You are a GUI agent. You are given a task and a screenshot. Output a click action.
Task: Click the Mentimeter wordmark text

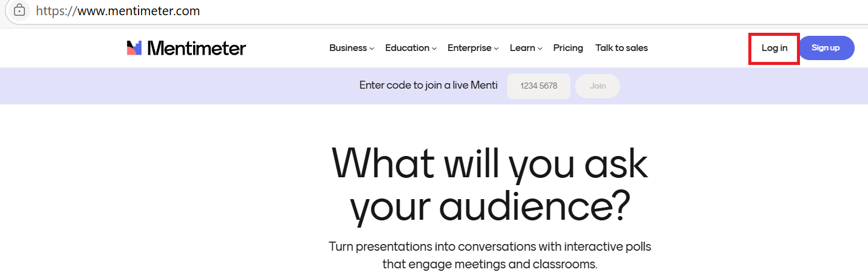196,48
